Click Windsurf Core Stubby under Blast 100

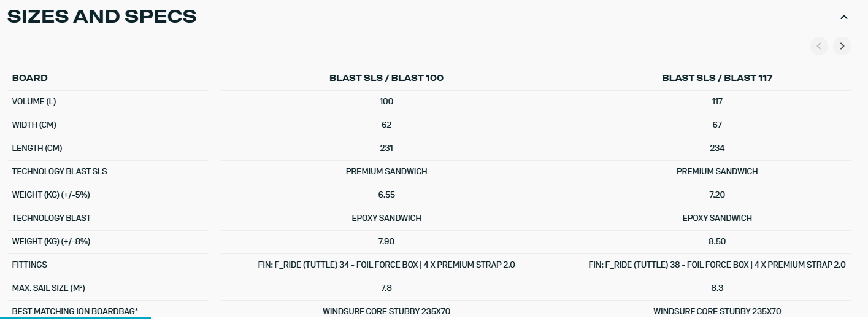coord(386,311)
